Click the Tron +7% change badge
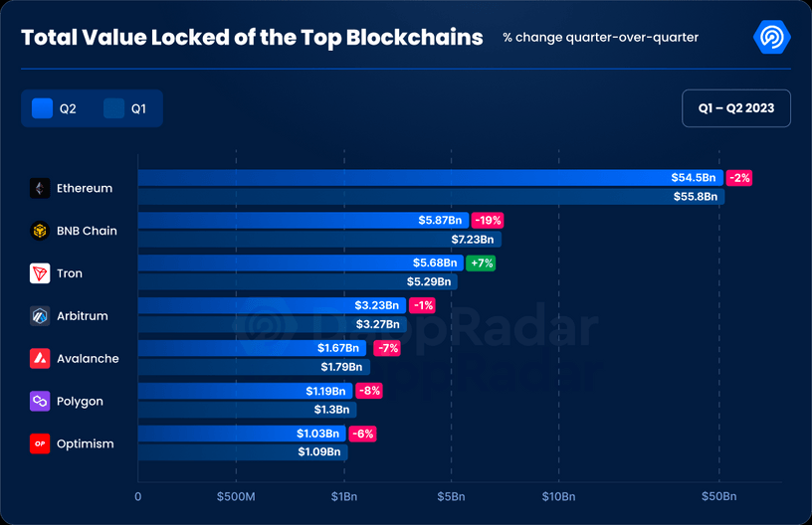The width and height of the screenshot is (812, 525). point(481,262)
